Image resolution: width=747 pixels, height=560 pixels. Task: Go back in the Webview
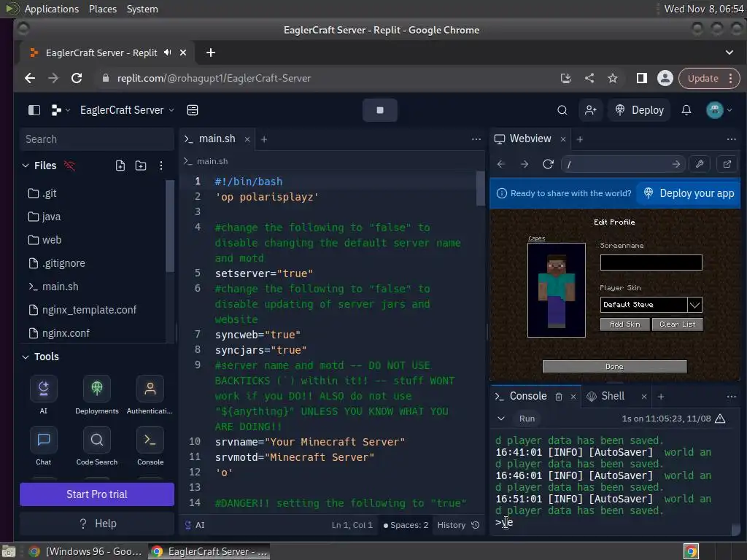tap(501, 164)
